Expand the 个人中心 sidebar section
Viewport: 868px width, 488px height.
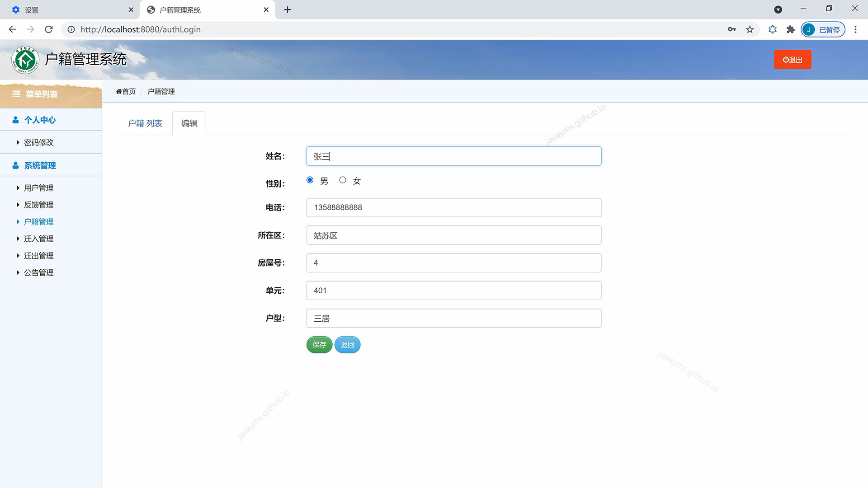point(40,120)
